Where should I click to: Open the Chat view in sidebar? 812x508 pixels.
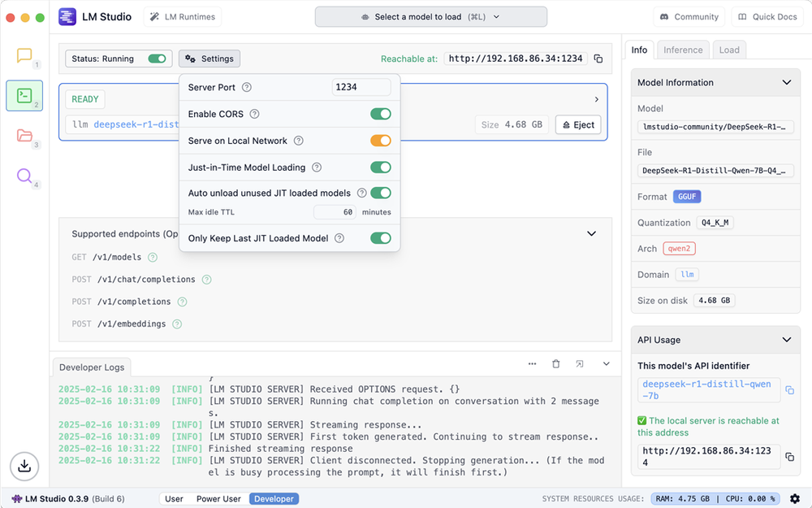point(24,55)
